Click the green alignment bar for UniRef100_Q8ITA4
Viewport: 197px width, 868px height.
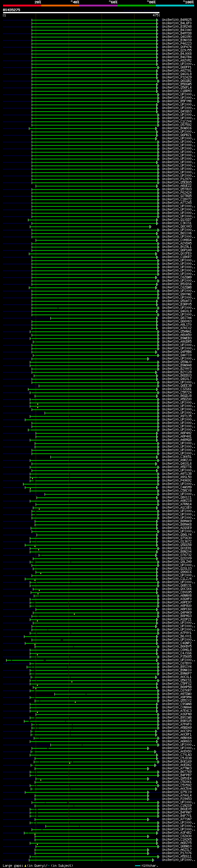tap(104, 318)
